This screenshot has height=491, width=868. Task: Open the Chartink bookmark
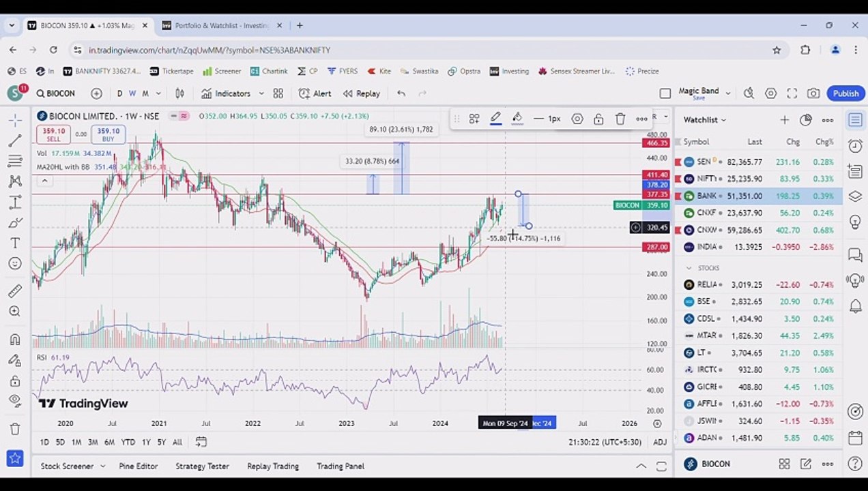269,71
